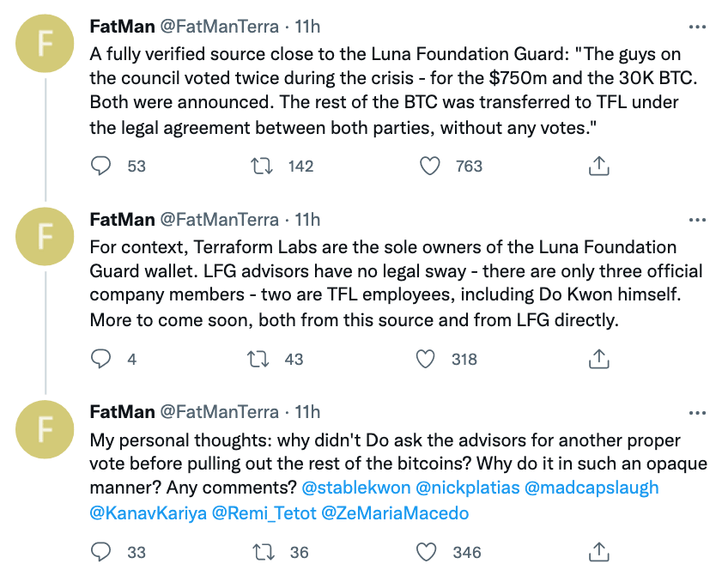Share the last tweet in the thread

[x=598, y=552]
